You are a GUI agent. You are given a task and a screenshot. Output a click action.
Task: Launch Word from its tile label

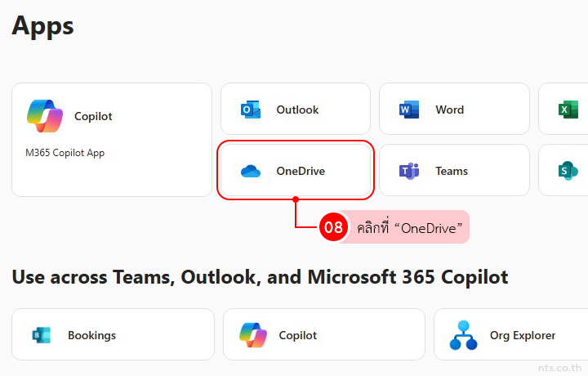[449, 110]
